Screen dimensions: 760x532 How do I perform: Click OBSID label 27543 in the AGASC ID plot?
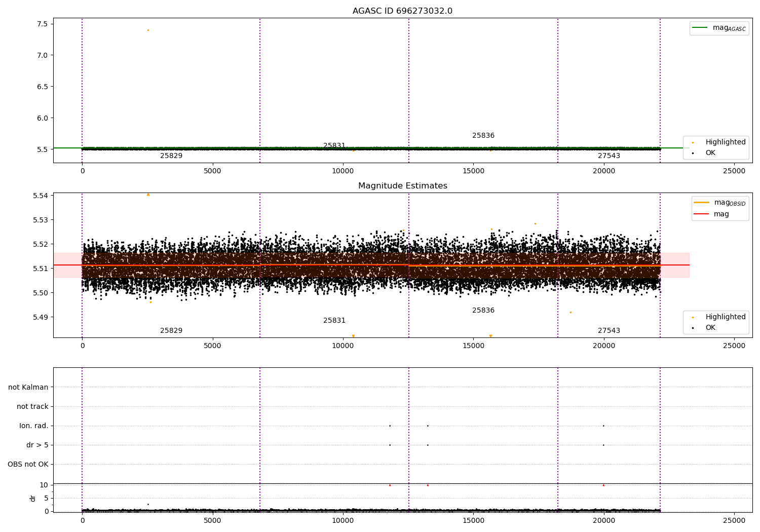tap(609, 156)
